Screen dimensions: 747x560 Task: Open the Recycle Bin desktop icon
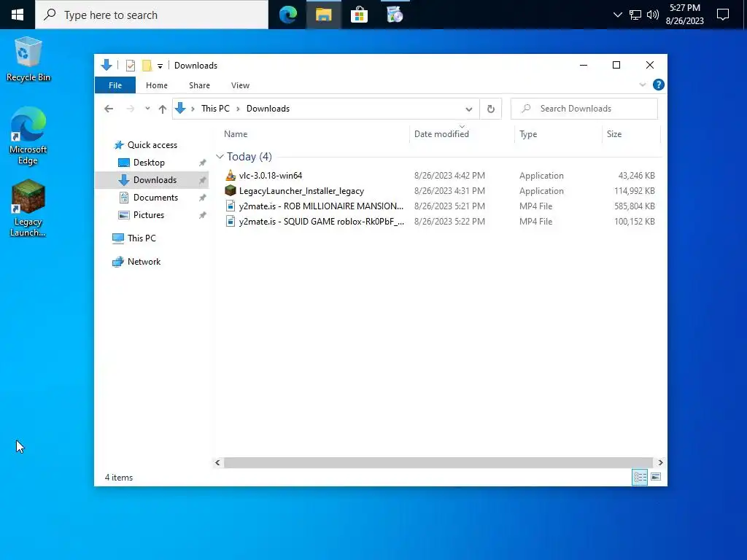click(28, 60)
